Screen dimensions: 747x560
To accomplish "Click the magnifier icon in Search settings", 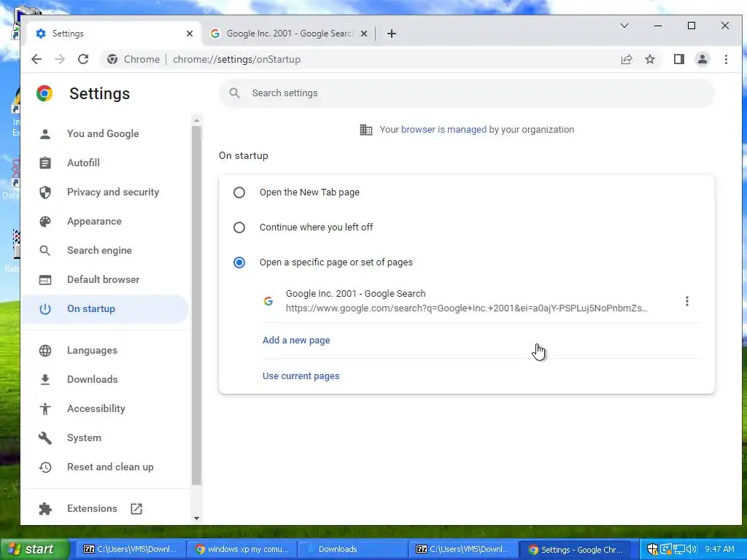I will tap(234, 93).
